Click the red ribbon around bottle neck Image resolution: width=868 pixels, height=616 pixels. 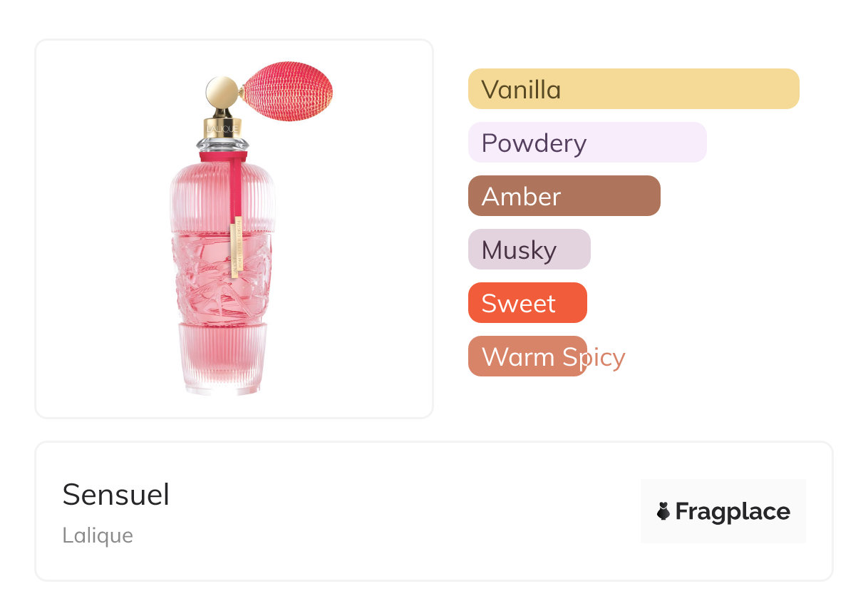coord(222,154)
